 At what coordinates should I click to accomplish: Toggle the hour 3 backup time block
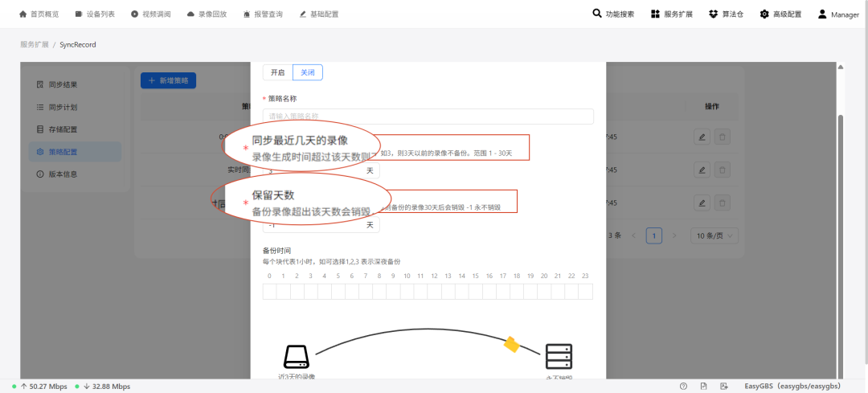310,292
